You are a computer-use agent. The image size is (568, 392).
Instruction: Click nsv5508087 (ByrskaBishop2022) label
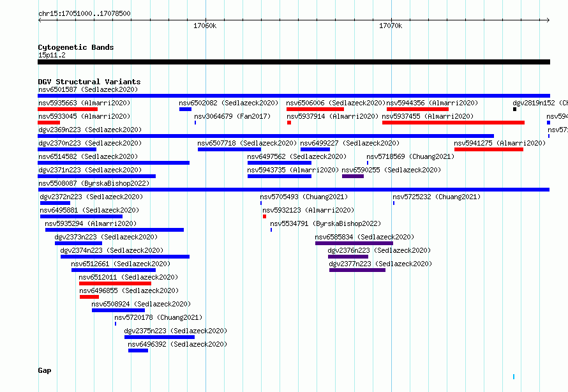tap(94, 183)
